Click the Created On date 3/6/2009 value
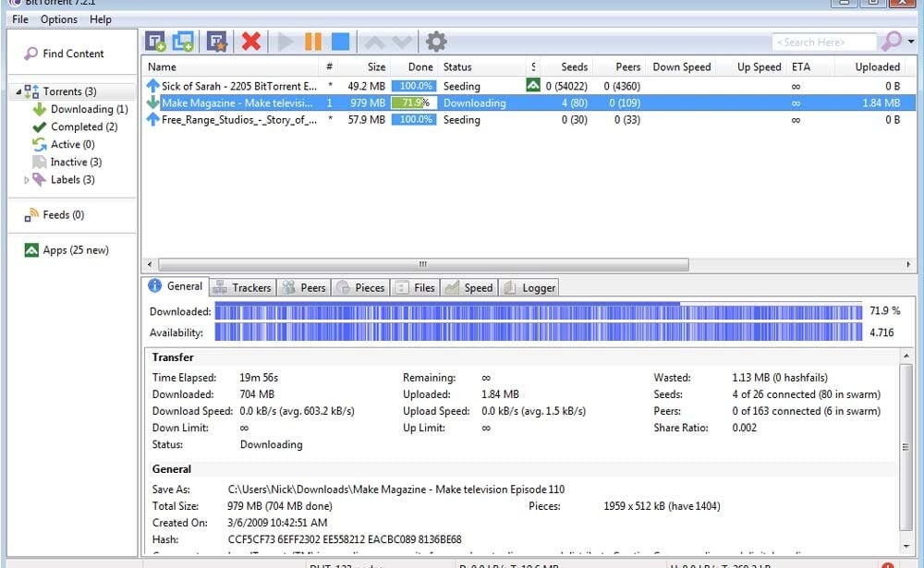924x568 pixels. (x=277, y=524)
